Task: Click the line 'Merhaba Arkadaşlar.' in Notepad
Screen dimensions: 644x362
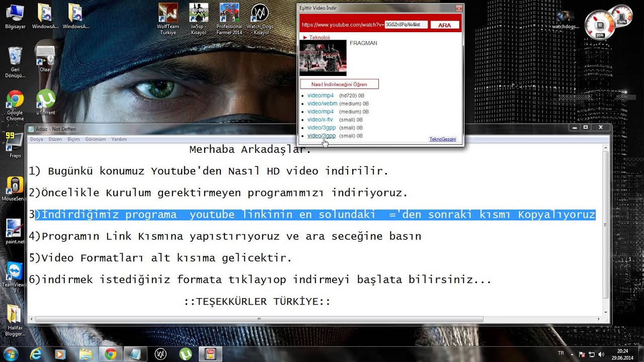Action: click(x=251, y=150)
